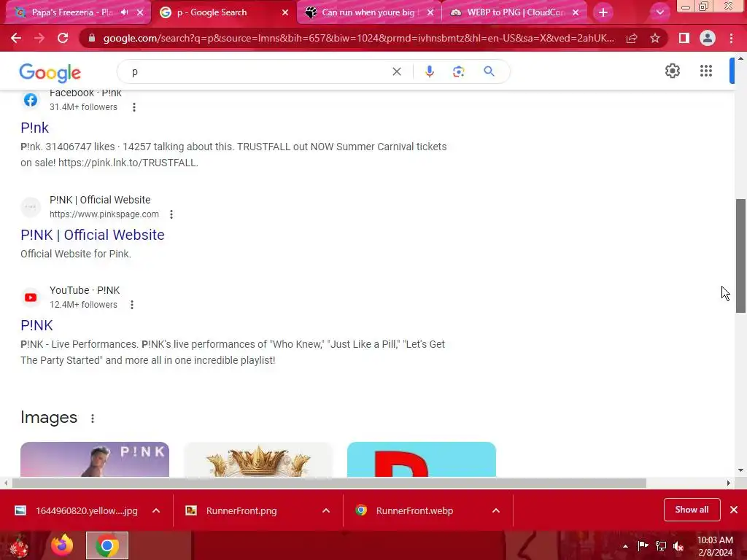
Task: Open the red letter P image thumbnail
Action: coord(422,459)
